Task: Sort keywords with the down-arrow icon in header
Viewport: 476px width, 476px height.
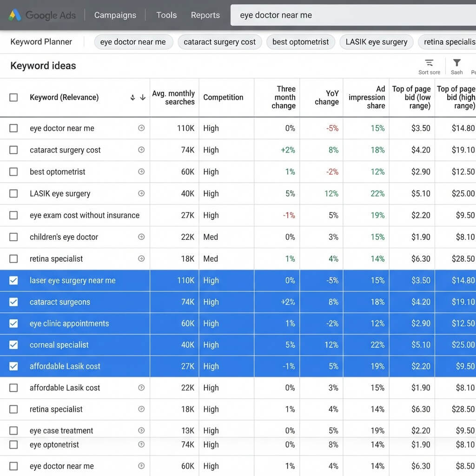Action: (x=143, y=98)
